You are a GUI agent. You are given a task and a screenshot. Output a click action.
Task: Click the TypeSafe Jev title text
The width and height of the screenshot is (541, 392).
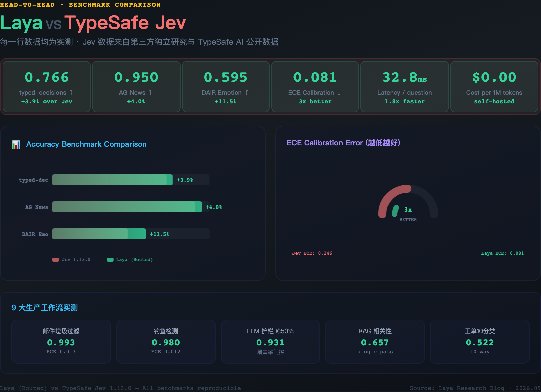[125, 23]
